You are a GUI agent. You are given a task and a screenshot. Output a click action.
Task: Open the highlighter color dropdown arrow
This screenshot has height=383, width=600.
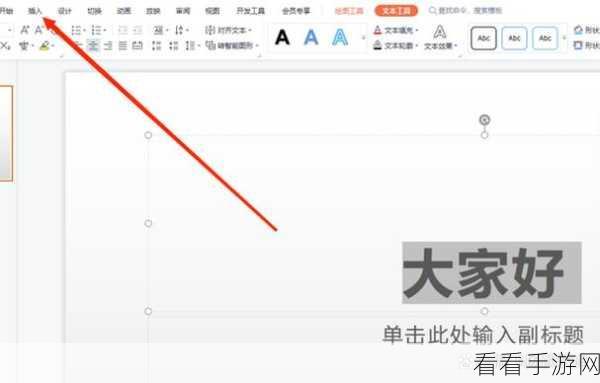click(53, 46)
